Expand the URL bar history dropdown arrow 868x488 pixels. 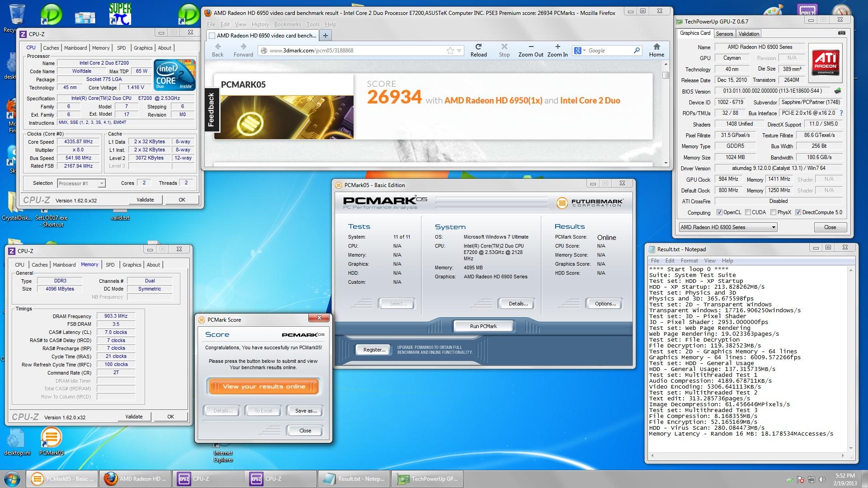(459, 51)
